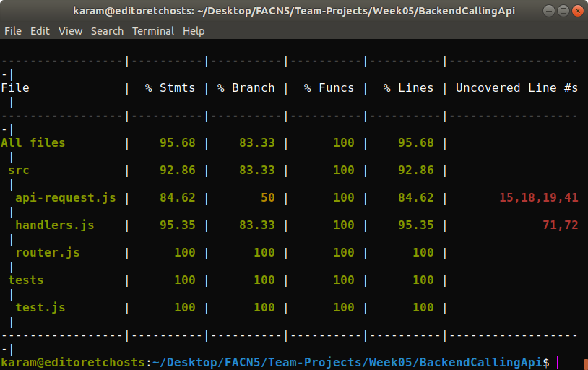This screenshot has height=370, width=588.
Task: Click uncovered lines '15,18,19,41'
Action: 539,198
